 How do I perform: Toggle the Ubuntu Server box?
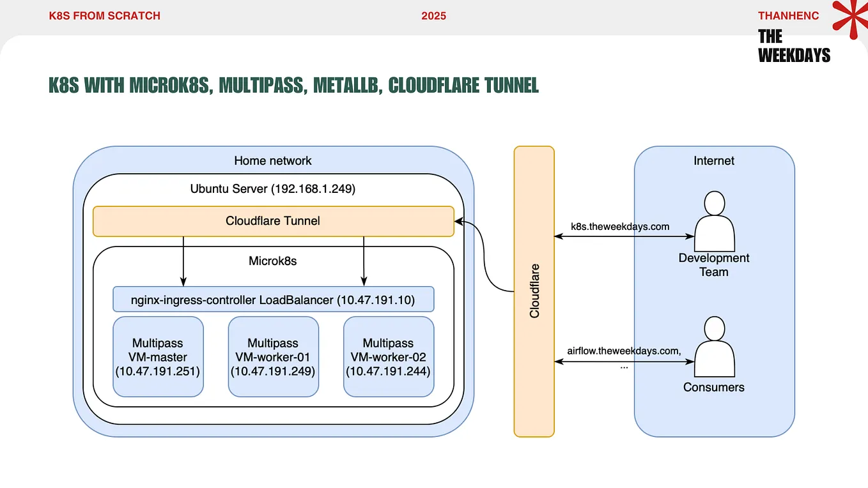click(273, 189)
